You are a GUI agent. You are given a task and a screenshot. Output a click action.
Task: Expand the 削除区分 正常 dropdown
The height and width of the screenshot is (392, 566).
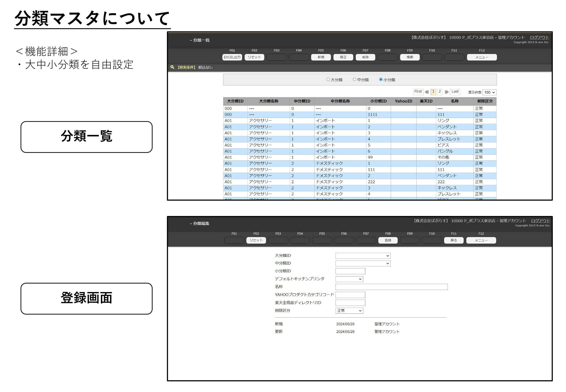click(x=349, y=311)
